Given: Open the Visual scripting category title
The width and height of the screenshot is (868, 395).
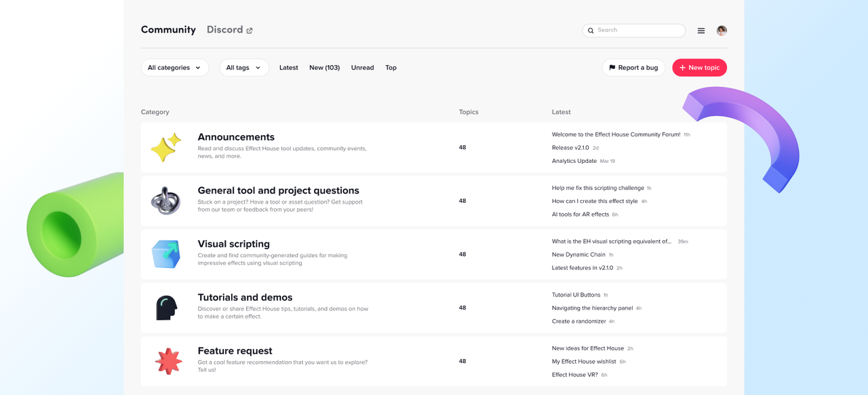Looking at the screenshot, I should pyautogui.click(x=233, y=244).
